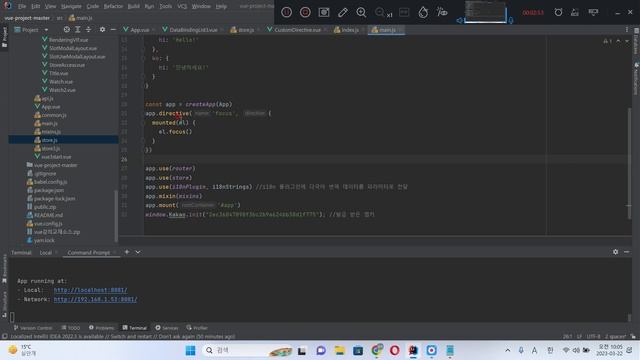This screenshot has height=360, width=640.
Task: Open terminal shell options dropdown arrow
Action: (x=138, y=252)
